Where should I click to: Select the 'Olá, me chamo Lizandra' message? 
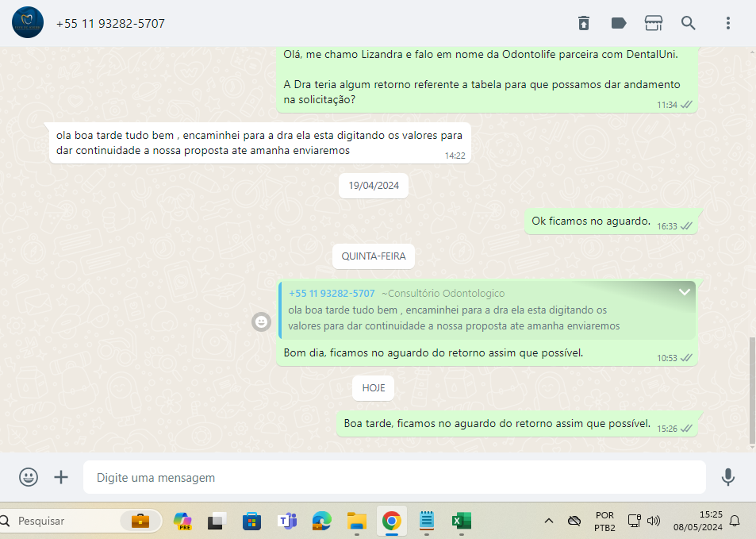tap(487, 79)
